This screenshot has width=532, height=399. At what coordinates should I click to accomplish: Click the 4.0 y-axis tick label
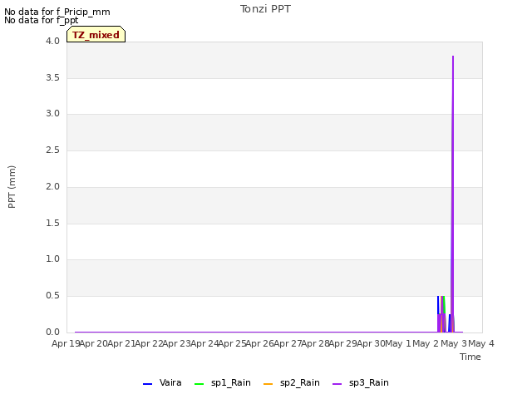tap(52, 41)
